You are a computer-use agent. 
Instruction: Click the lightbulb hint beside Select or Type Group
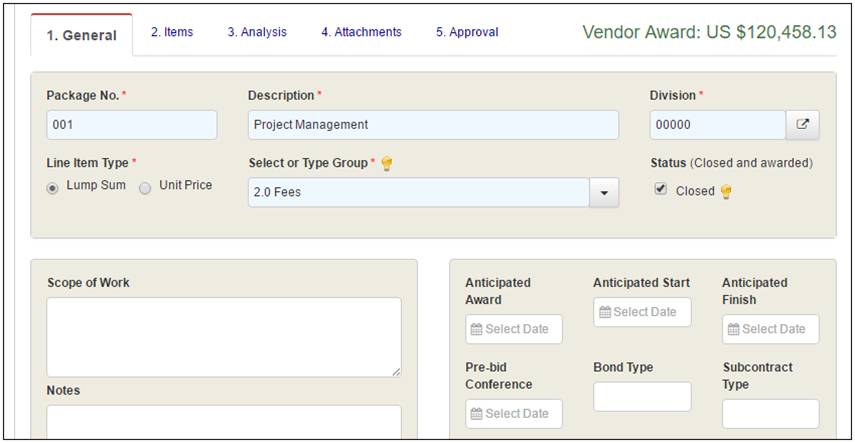point(387,164)
